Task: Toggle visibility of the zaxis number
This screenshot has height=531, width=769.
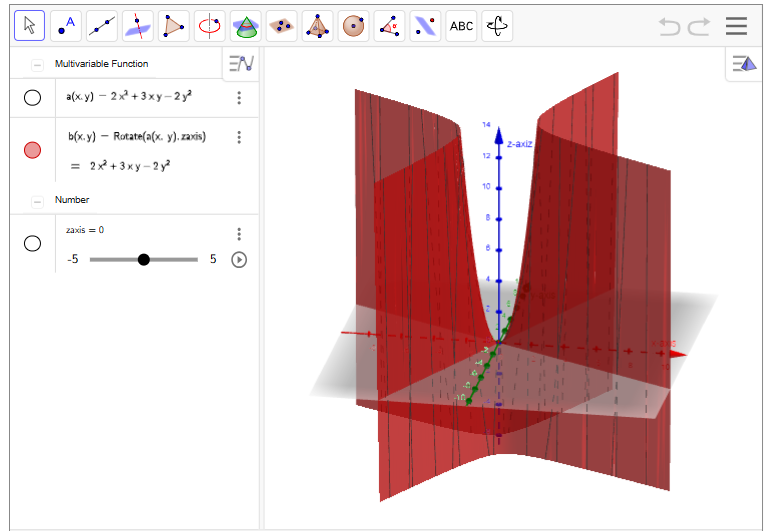Action: (x=32, y=243)
